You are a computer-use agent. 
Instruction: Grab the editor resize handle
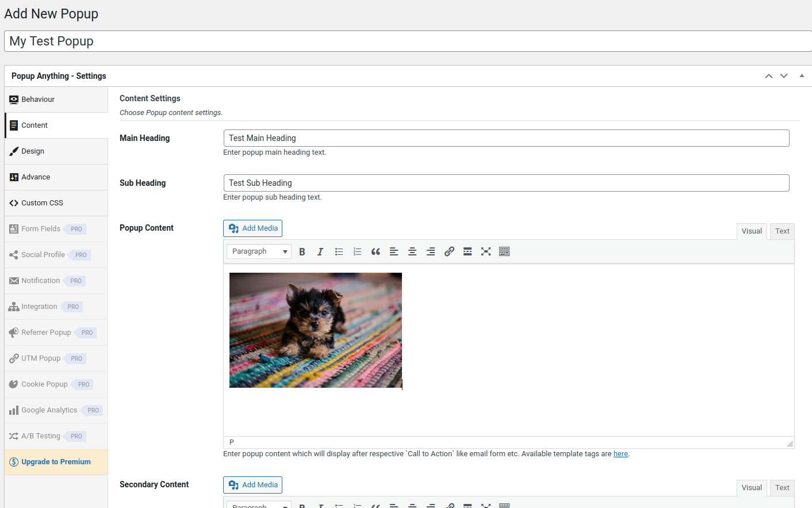(790, 444)
